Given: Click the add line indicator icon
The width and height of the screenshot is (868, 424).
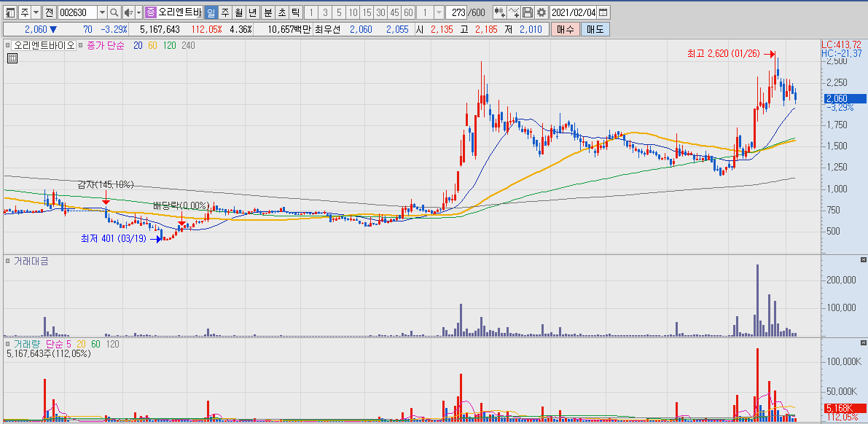Looking at the screenshot, I should [514, 12].
